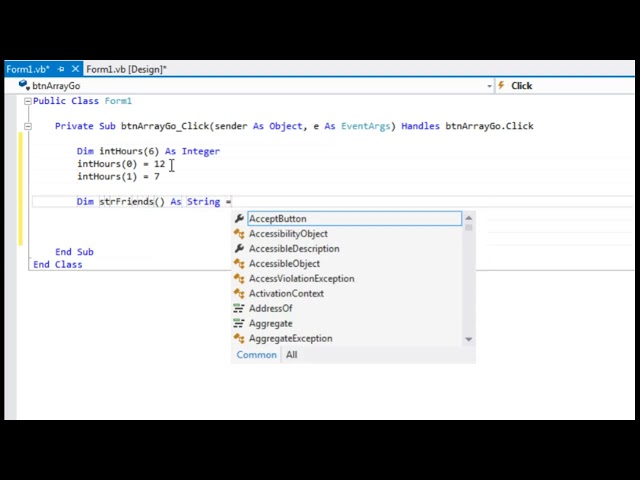Click the IntelliSense scroll down arrow
The image size is (640, 480).
[469, 339]
